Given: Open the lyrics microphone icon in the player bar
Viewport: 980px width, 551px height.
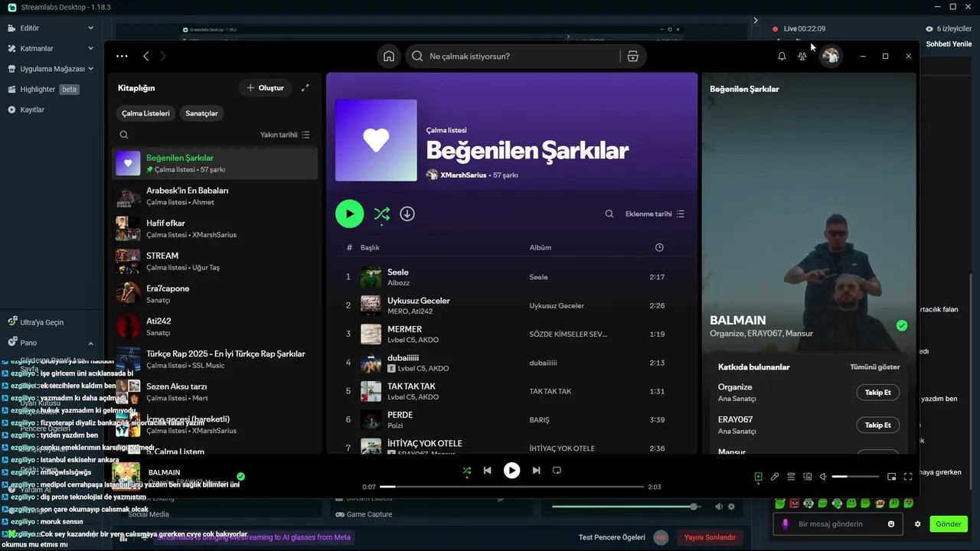Looking at the screenshot, I should click(775, 477).
